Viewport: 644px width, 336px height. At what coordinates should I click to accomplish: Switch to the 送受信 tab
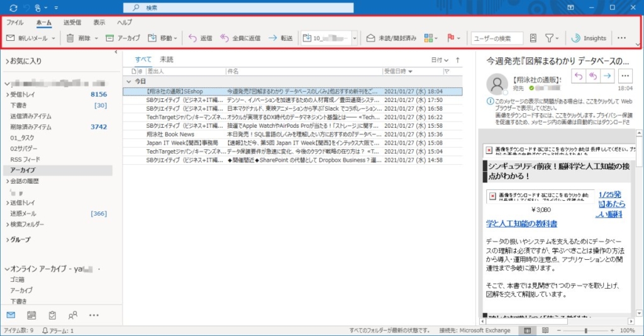(x=72, y=23)
